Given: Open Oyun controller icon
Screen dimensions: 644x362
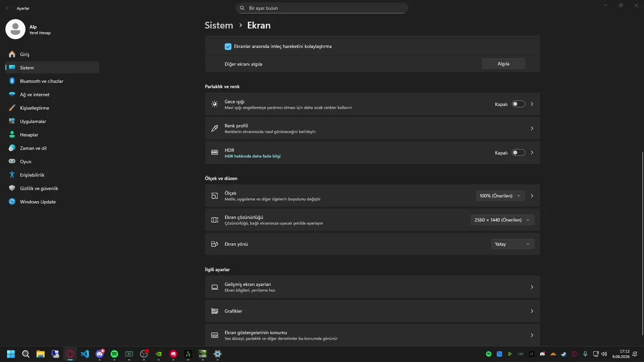Looking at the screenshot, I should (12, 161).
